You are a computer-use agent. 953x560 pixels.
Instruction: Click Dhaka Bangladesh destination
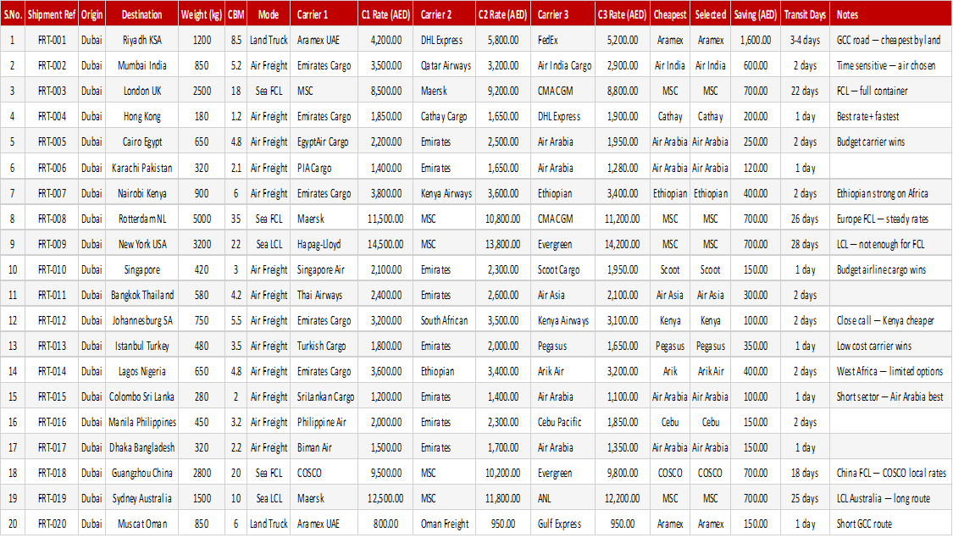point(141,448)
